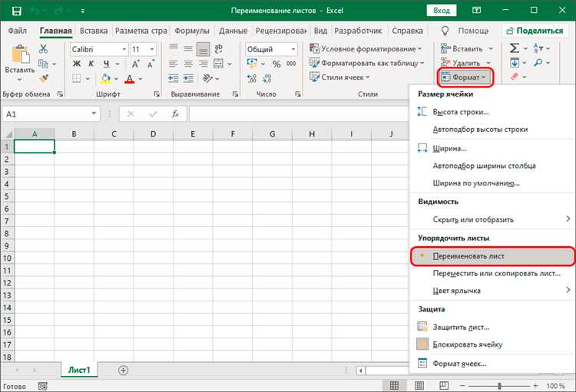Apply the red font color A

coord(129,78)
